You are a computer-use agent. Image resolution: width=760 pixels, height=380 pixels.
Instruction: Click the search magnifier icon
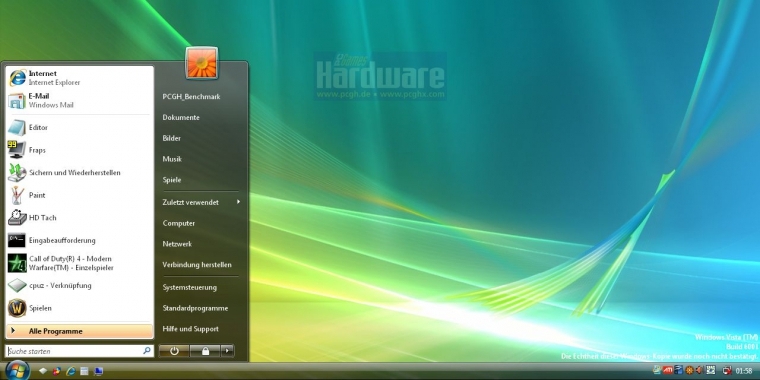pyautogui.click(x=147, y=350)
